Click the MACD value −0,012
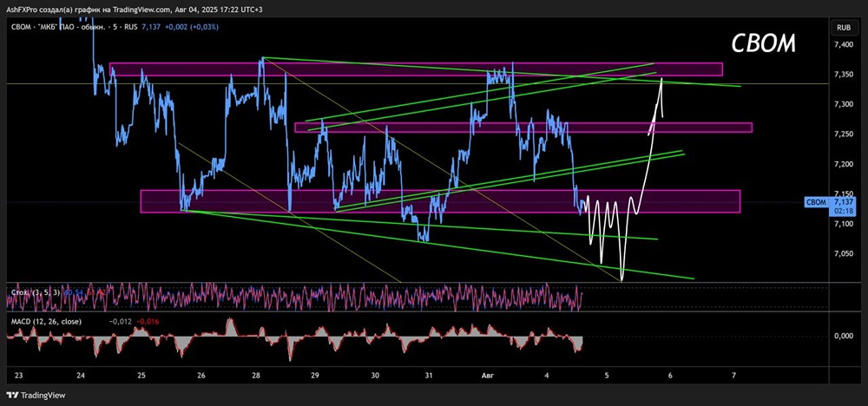Screen dimensions: 868x406 coord(120,321)
